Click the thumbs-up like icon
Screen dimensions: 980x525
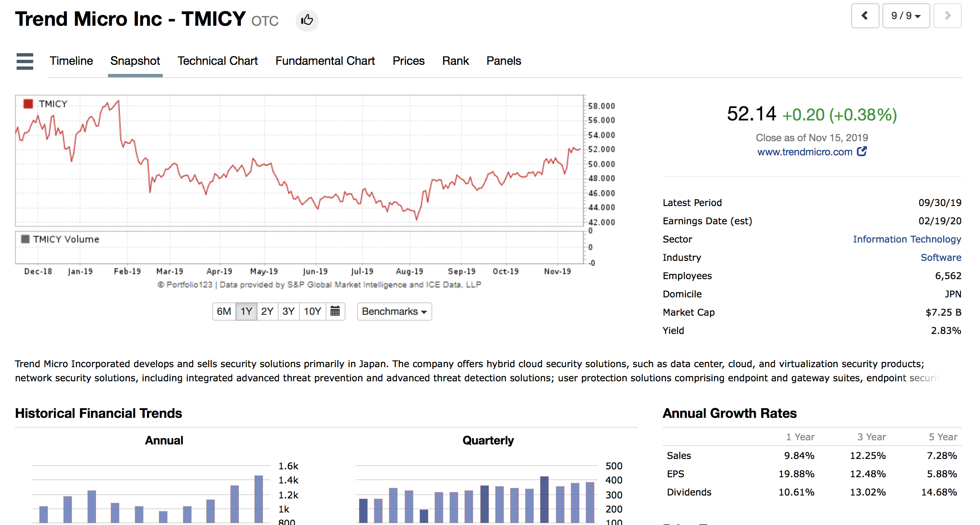307,20
